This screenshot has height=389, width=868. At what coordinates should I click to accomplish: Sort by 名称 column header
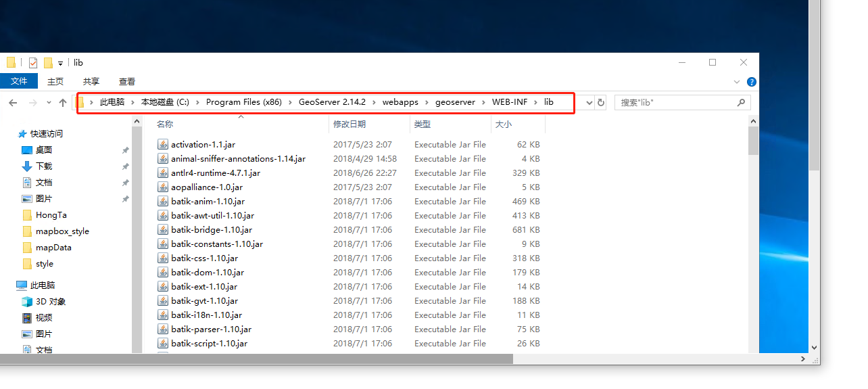tap(165, 124)
